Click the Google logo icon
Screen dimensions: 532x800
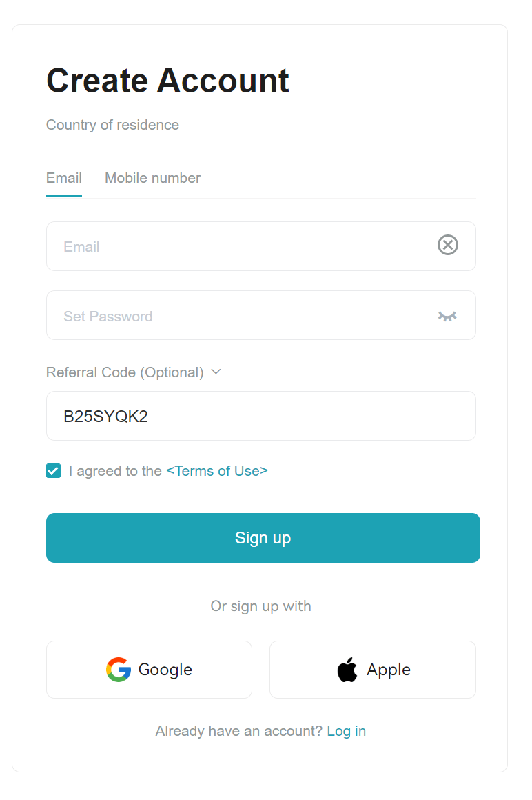[x=118, y=669]
